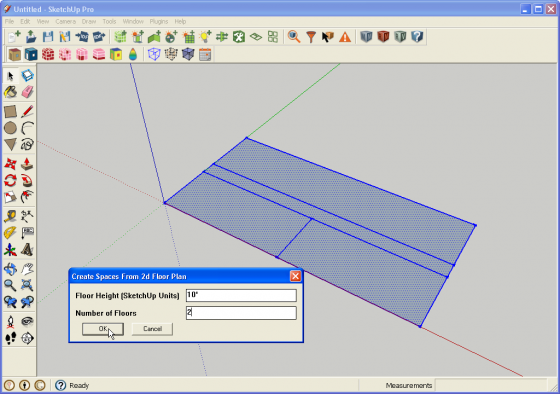
Task: Select the Rectangle drawing tool
Action: tap(10, 111)
